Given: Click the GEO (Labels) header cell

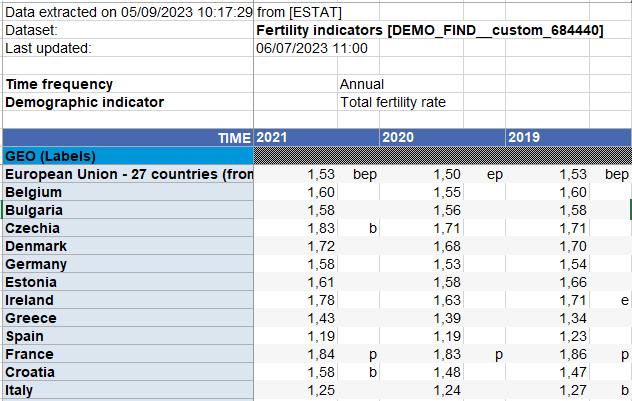Looking at the screenshot, I should [x=50, y=156].
